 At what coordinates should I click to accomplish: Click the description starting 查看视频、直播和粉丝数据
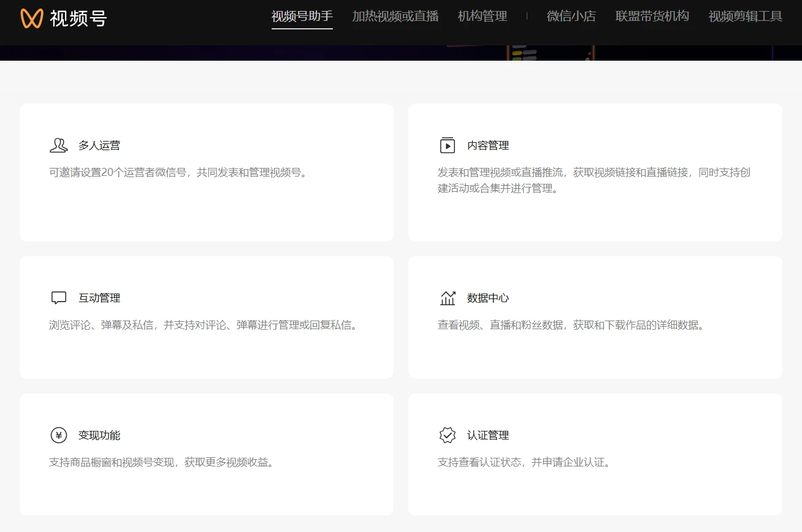(x=571, y=325)
